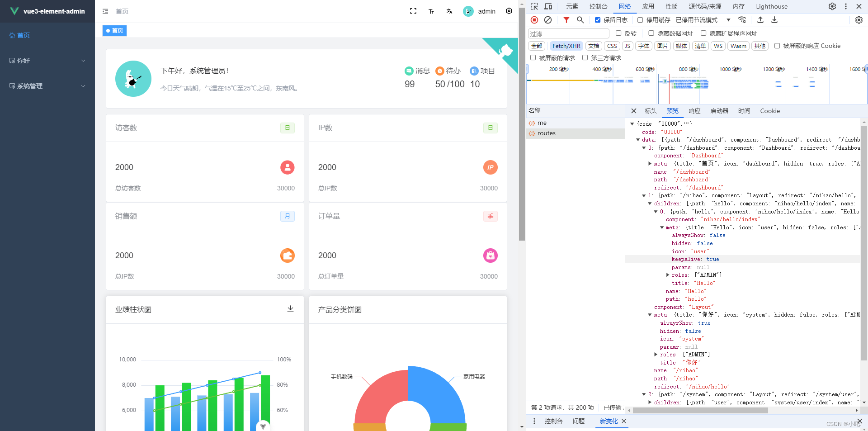
Task: Open throttling mode dropdown arrow
Action: click(x=728, y=20)
